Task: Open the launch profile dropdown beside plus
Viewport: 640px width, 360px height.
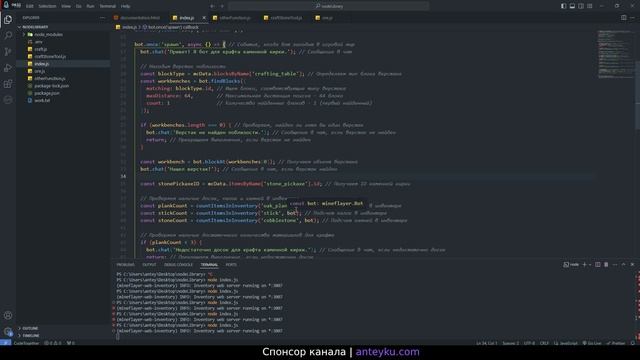Action: pos(589,264)
